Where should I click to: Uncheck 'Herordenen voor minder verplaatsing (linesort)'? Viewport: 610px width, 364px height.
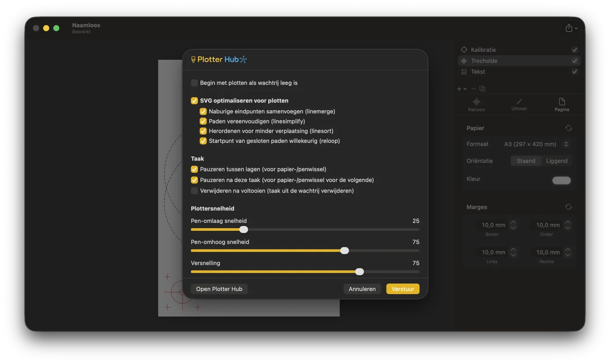click(203, 131)
